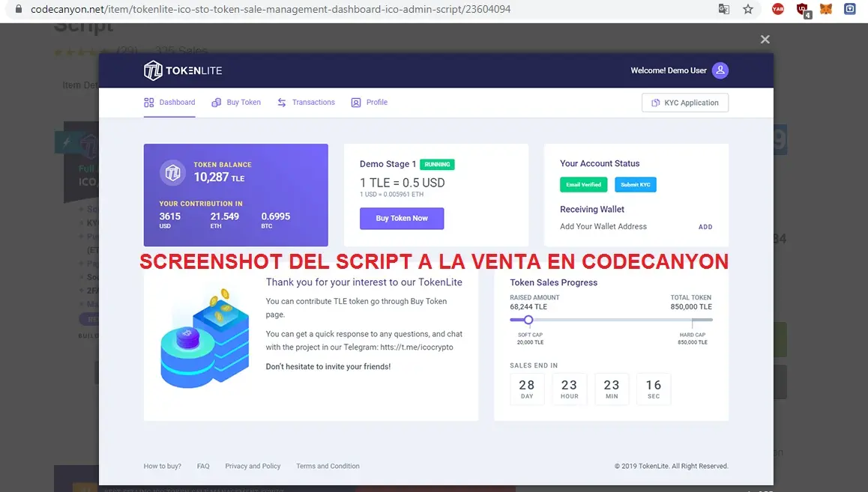
Task: Switch to the Transactions tab
Action: 306,103
